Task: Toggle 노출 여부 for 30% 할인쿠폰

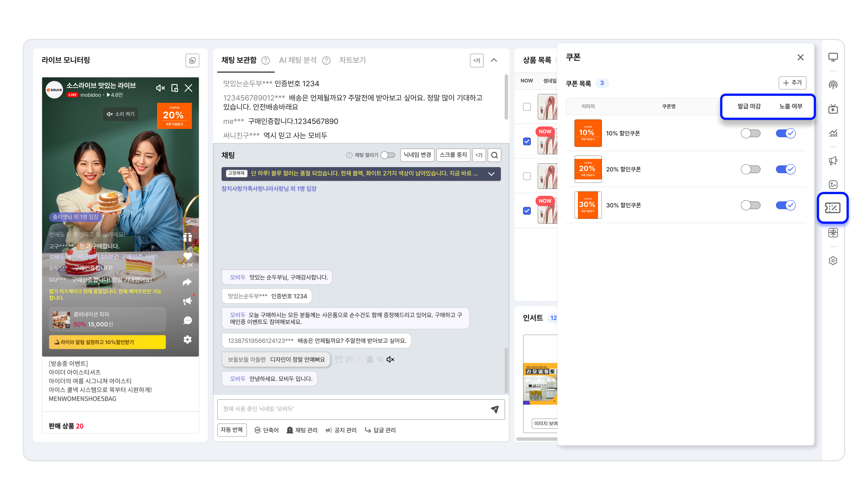Action: pyautogui.click(x=785, y=205)
